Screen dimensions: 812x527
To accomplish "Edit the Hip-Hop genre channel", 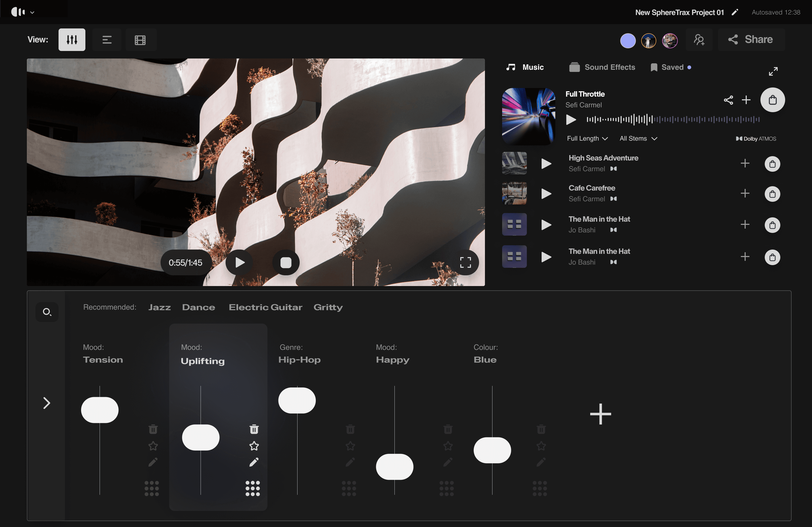I will 350,462.
